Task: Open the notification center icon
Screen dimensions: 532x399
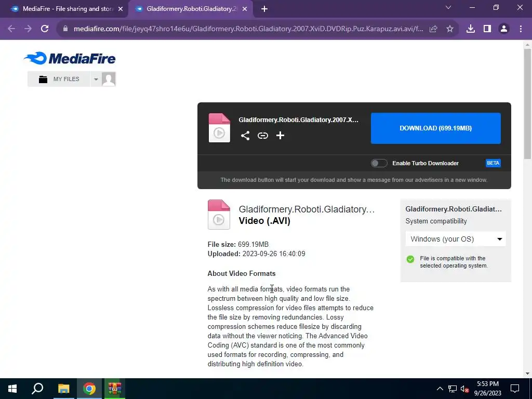Action: pyautogui.click(x=515, y=389)
